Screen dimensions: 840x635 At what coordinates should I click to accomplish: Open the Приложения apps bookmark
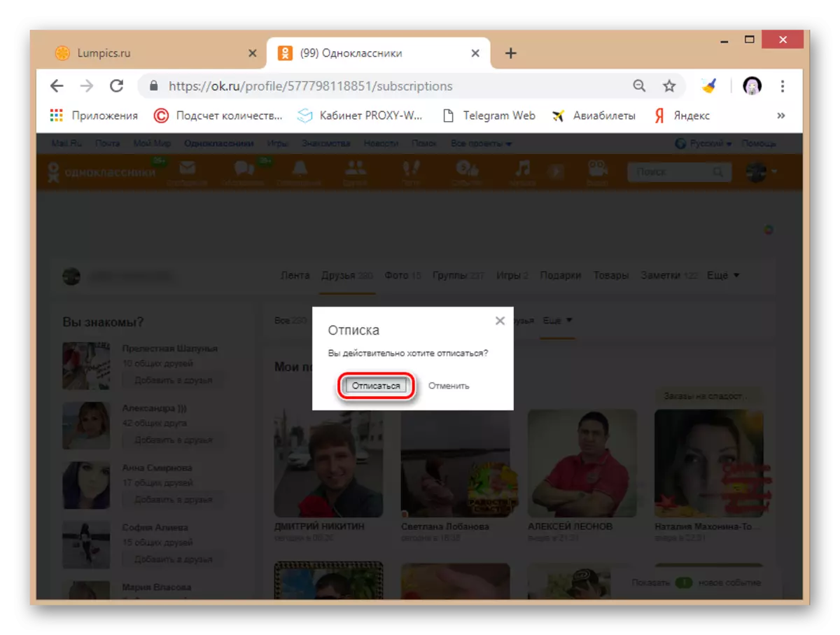click(x=94, y=116)
